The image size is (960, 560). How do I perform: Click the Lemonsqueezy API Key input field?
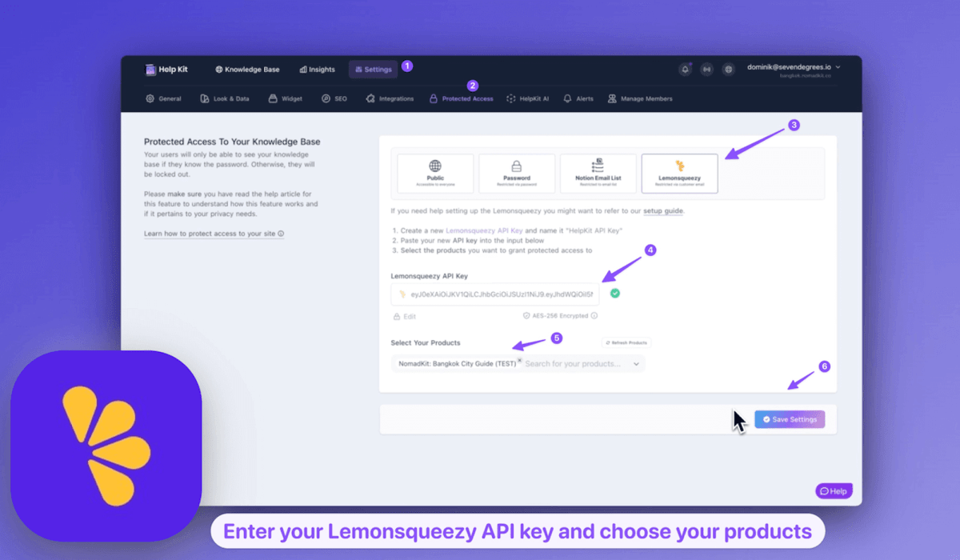coord(500,294)
